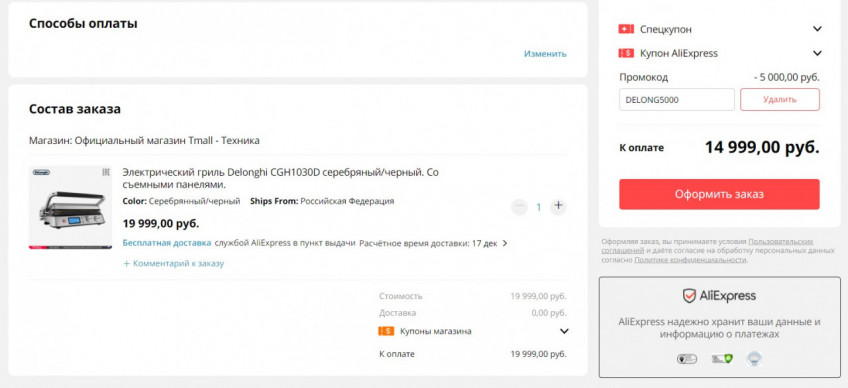Click the Delonghi grill product thumbnail

click(70, 207)
